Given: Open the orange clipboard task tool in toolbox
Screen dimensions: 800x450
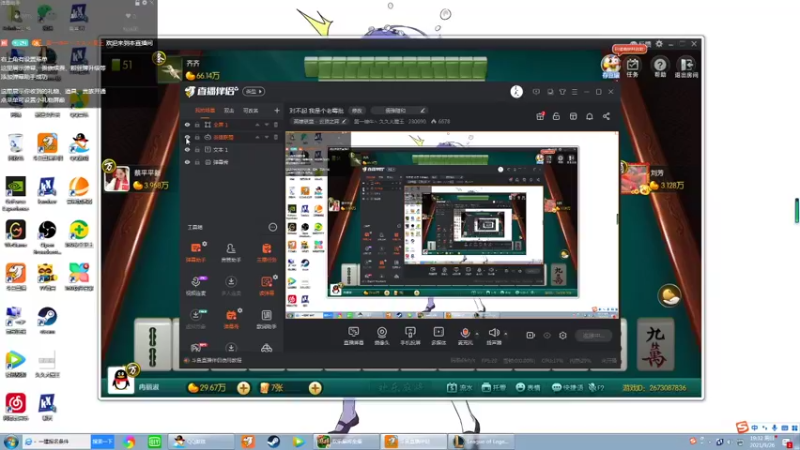Looking at the screenshot, I should 266,252.
